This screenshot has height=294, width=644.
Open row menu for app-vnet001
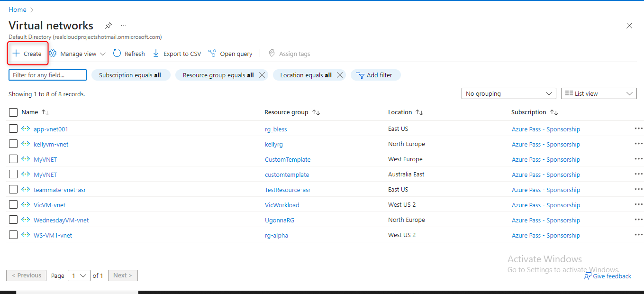coord(638,129)
